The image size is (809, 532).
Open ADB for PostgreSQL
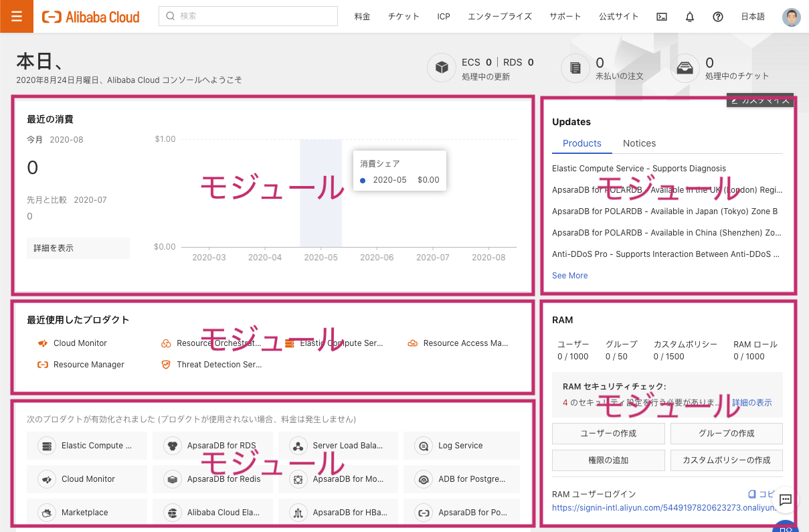pos(461,479)
